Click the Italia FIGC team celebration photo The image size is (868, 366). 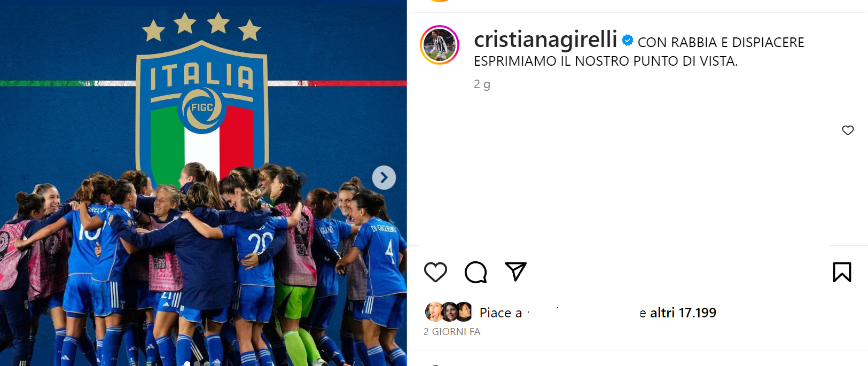pyautogui.click(x=203, y=183)
